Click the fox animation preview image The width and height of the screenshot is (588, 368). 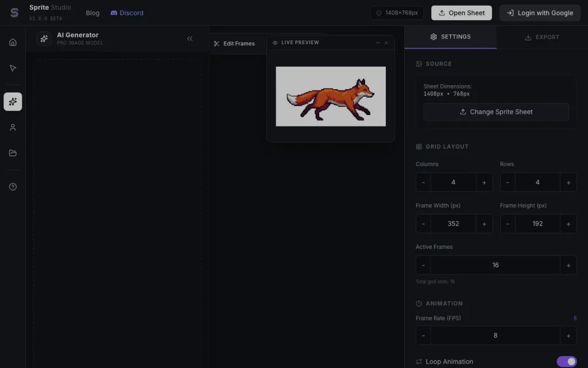330,97
